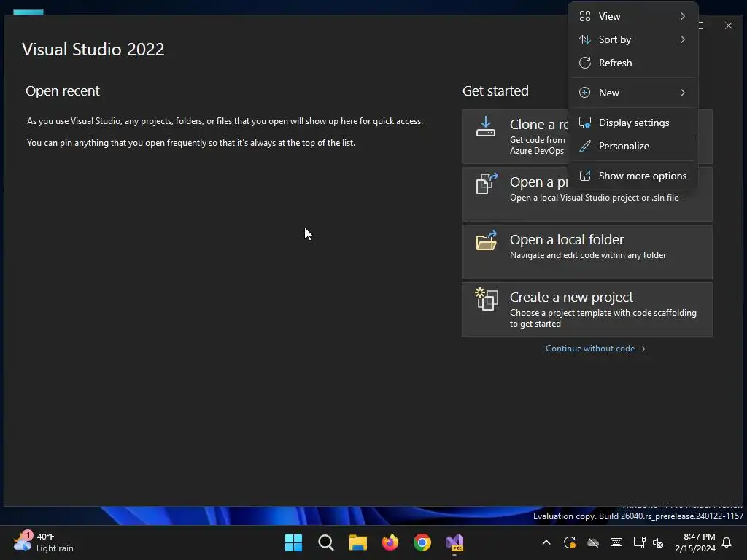Click the Visual Studio Preview taskbar icon
The width and height of the screenshot is (747, 560).
point(454,542)
